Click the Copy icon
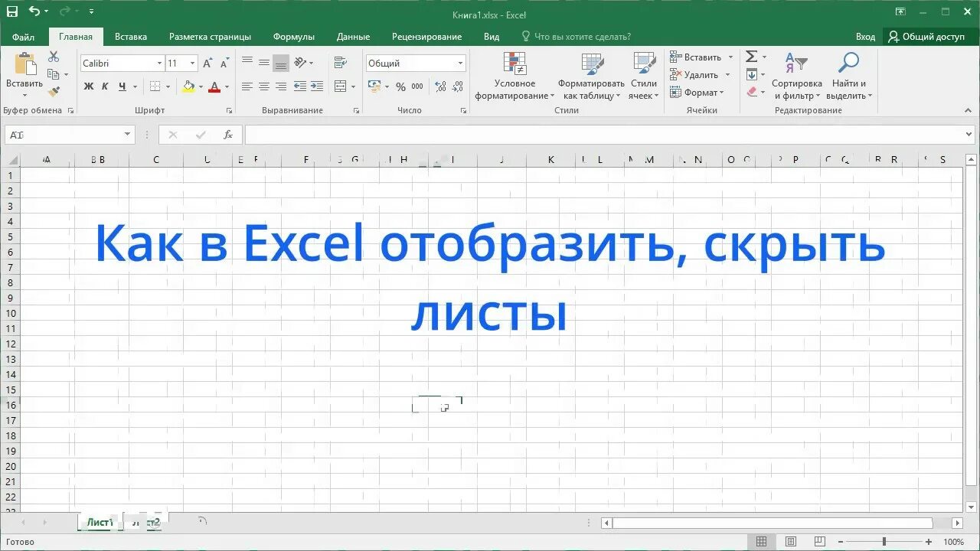This screenshot has height=551, width=980. (54, 74)
